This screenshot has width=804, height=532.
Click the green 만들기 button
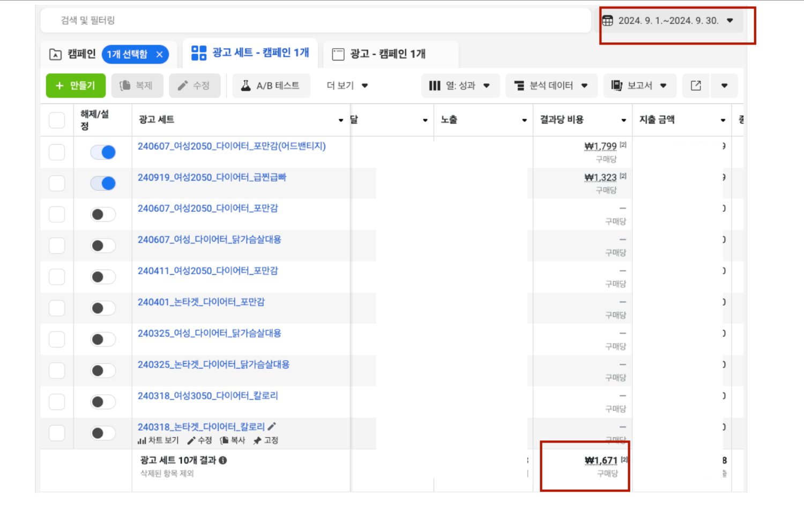tap(76, 86)
